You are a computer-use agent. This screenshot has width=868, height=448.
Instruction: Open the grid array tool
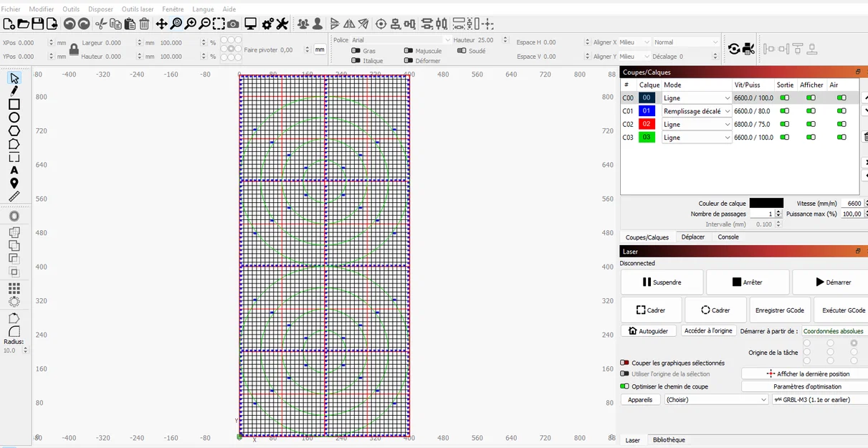[14, 288]
